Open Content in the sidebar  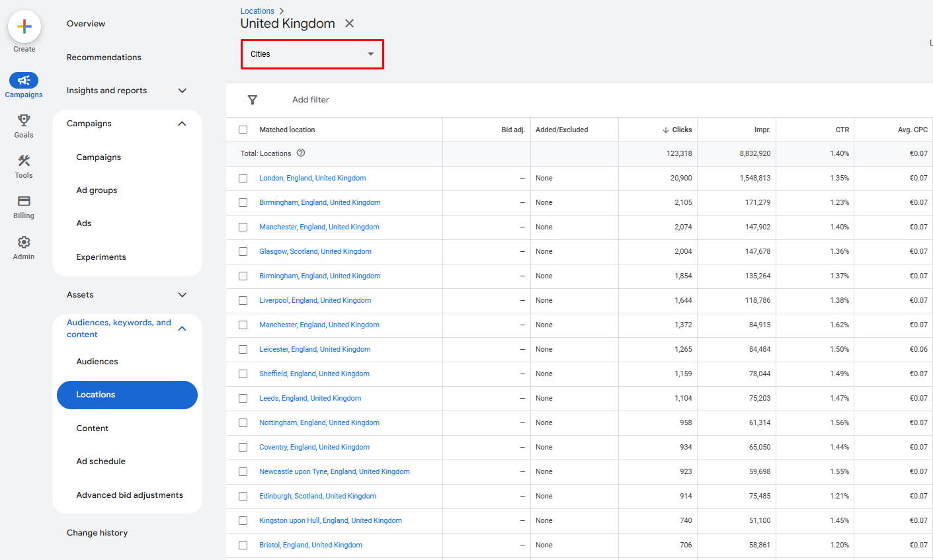93,428
